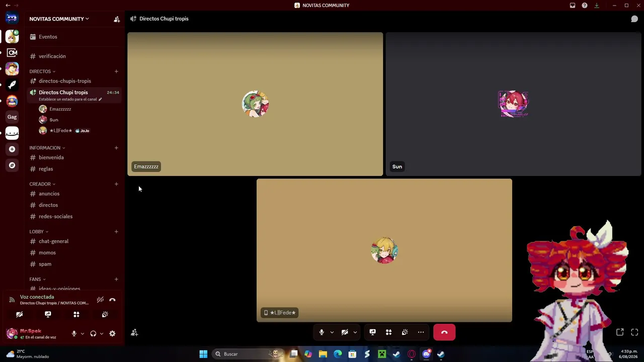Open input device options next to microphone
This screenshot has height=362, width=644.
coord(83,333)
